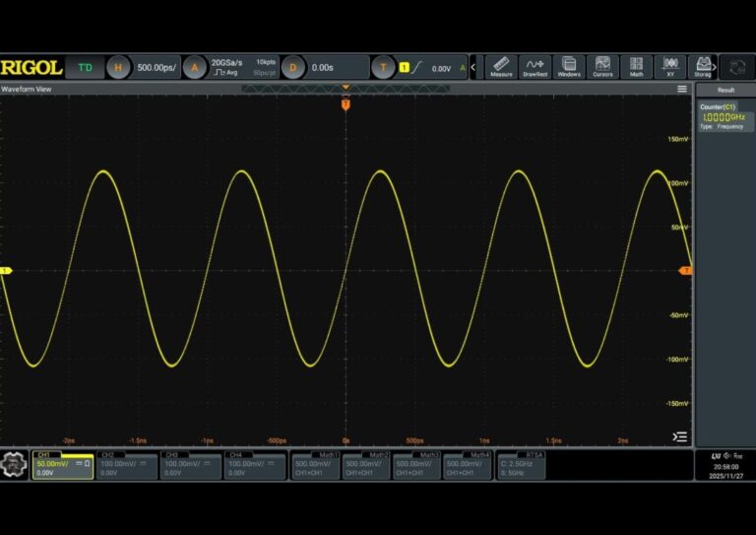Click the orange trigger level marker on right edge
Viewport: 756px width, 535px height.
[x=685, y=271]
